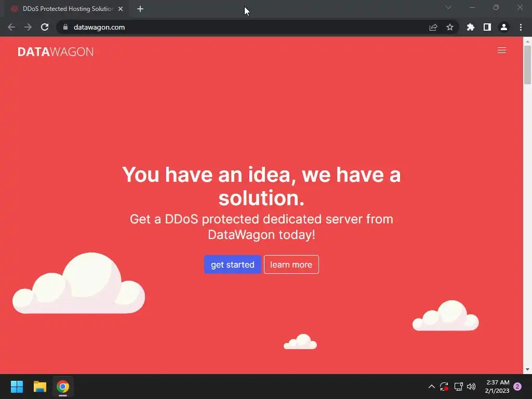Open the Windows Start menu
Image resolution: width=532 pixels, height=399 pixels.
(x=17, y=387)
